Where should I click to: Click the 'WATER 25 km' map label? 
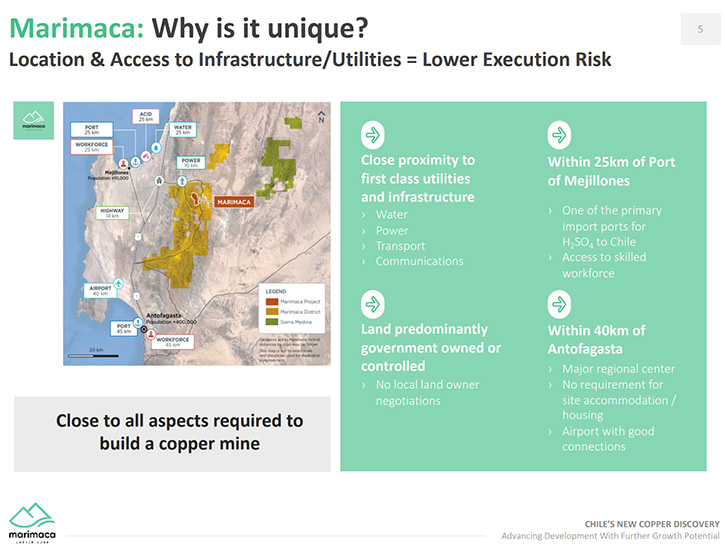pos(183,129)
